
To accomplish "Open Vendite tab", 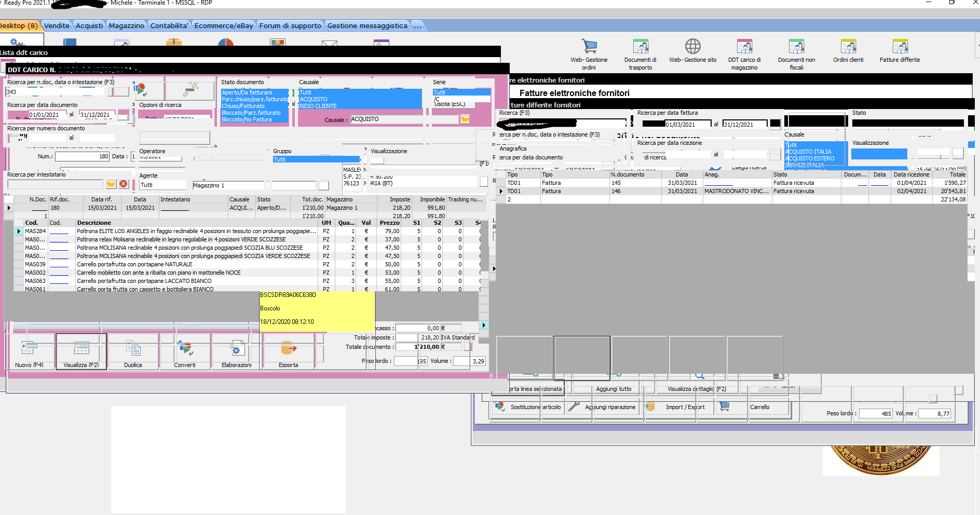I will 57,25.
